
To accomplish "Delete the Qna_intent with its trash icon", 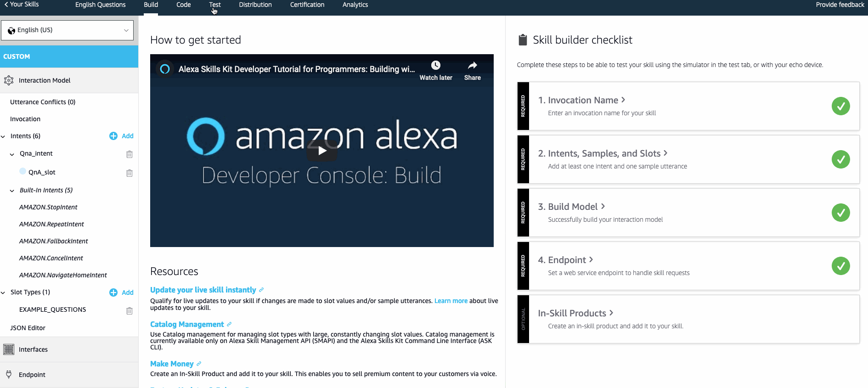I will (130, 154).
